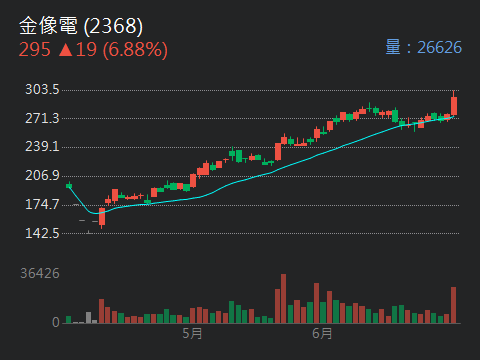Click the 5月 date axis label
Image resolution: width=480 pixels, height=360 pixels.
[192, 333]
